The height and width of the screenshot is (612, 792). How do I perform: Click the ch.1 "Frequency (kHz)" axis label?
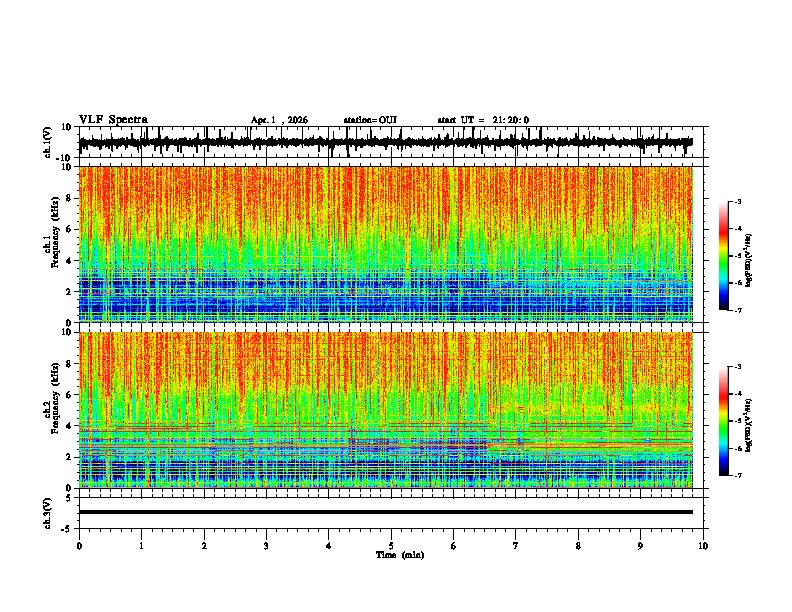(x=55, y=232)
